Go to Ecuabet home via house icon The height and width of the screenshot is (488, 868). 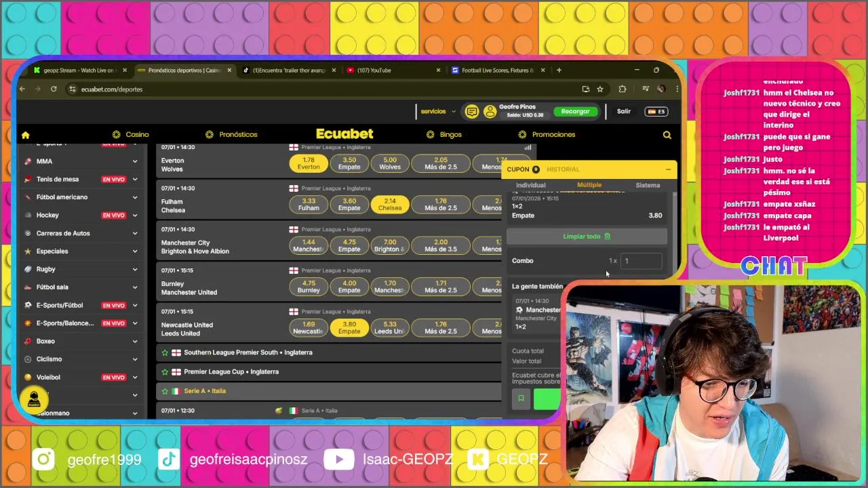pos(25,135)
